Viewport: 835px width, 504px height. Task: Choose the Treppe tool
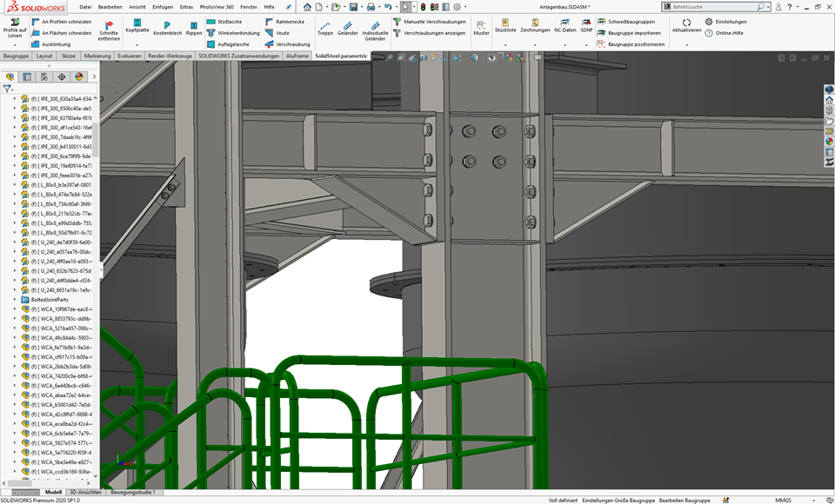point(324,27)
